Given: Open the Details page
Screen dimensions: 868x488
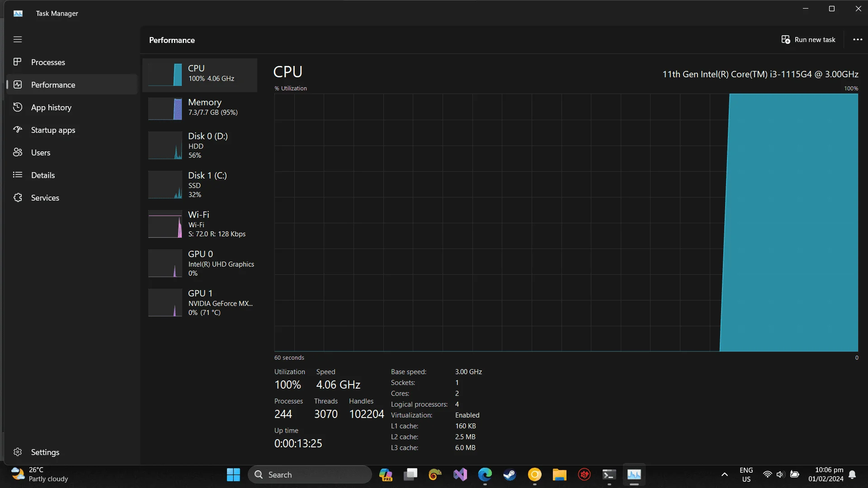Looking at the screenshot, I should click(72, 175).
